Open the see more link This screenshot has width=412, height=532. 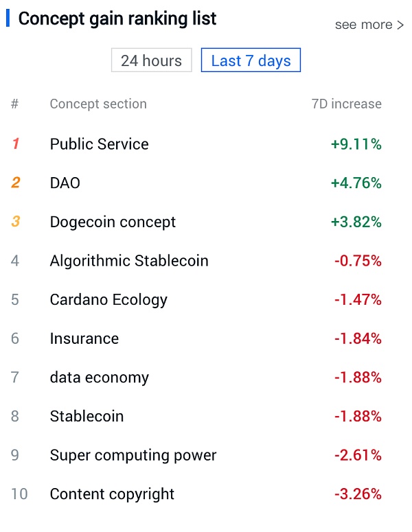(x=369, y=25)
